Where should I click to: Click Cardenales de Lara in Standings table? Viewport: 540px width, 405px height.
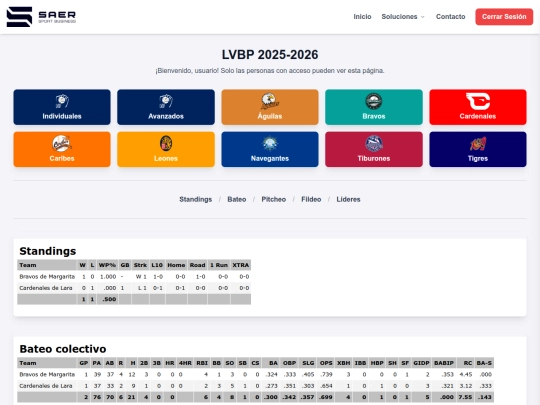pyautogui.click(x=46, y=288)
